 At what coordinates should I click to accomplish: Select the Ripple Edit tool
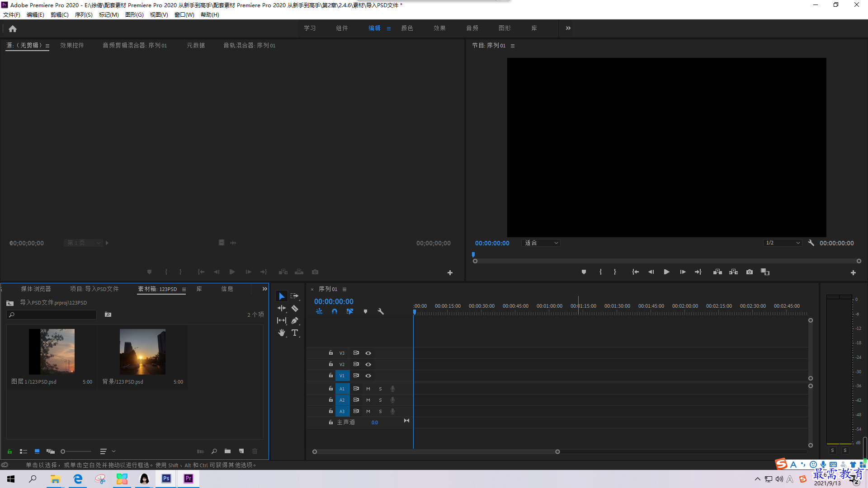(282, 308)
